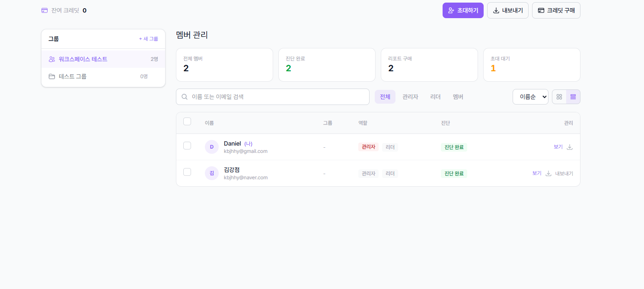Click the search magnifier icon

tap(184, 96)
